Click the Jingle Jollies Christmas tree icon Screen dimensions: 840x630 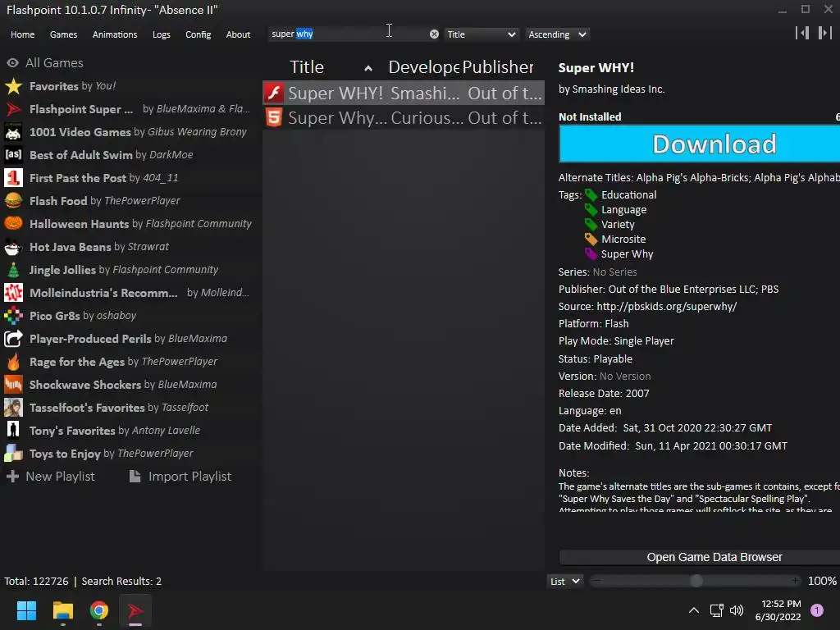click(13, 270)
